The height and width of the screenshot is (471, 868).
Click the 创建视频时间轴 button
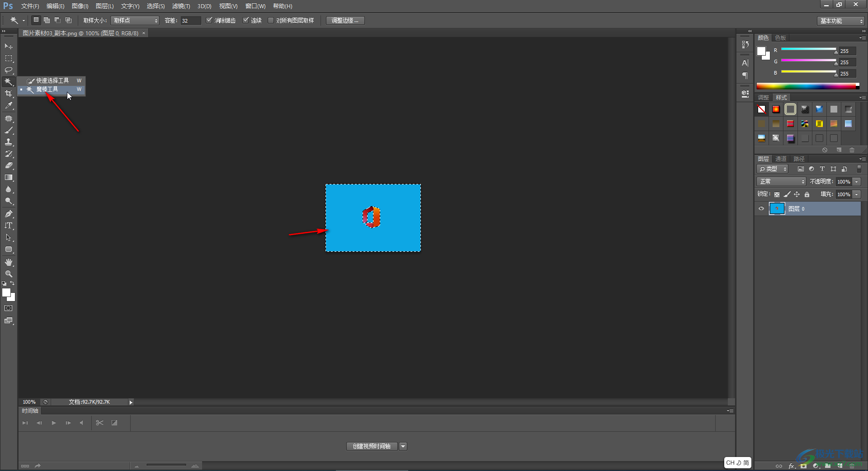tap(372, 447)
